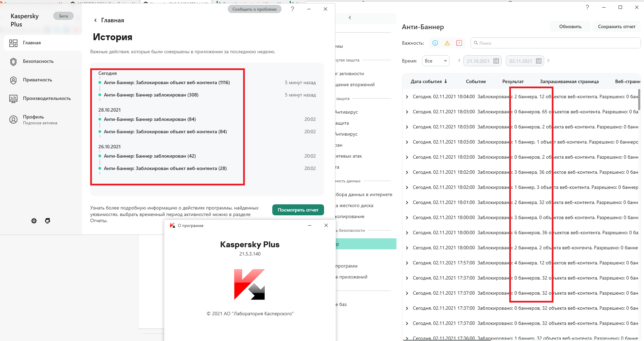Click the Безопасность shield icon

coord(13,61)
